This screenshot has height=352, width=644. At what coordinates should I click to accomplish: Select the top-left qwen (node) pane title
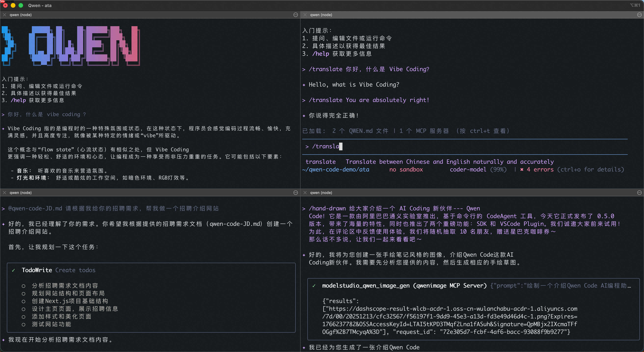coord(21,15)
